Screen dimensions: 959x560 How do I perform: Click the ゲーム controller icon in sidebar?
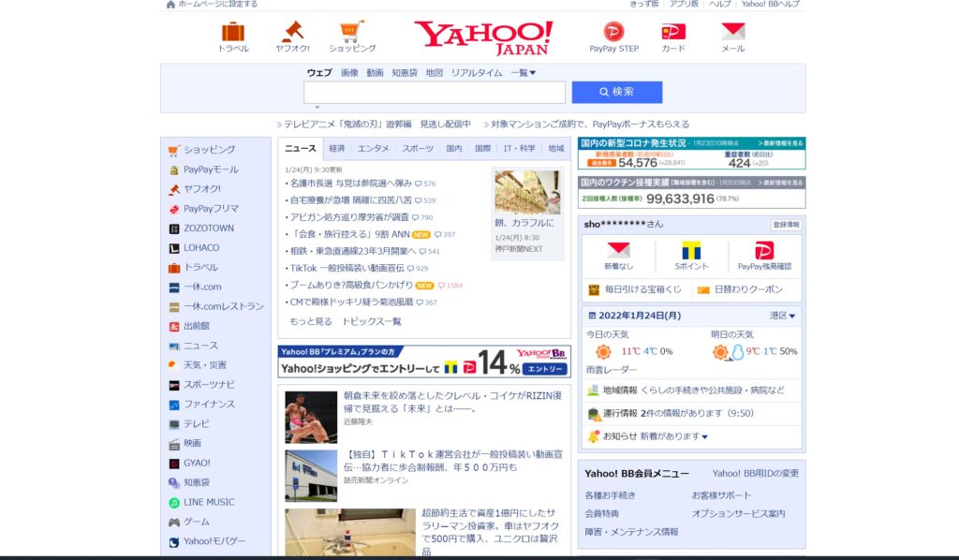click(x=173, y=523)
